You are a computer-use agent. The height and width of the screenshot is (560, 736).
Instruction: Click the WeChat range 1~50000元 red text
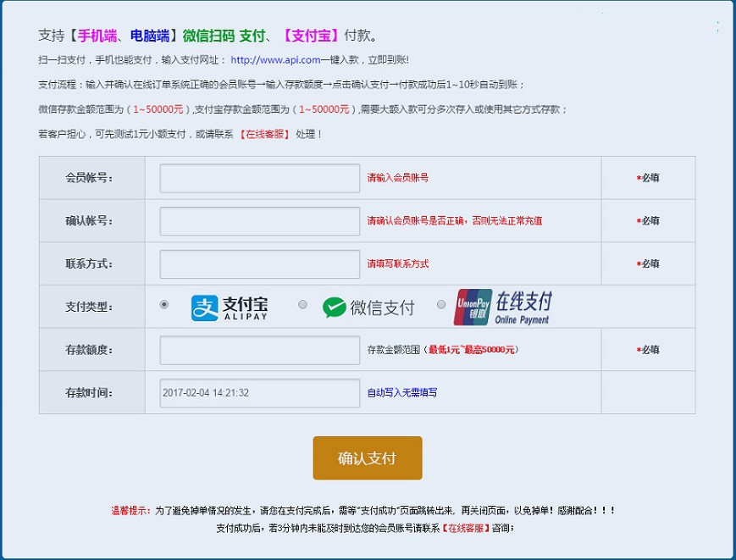(158, 109)
